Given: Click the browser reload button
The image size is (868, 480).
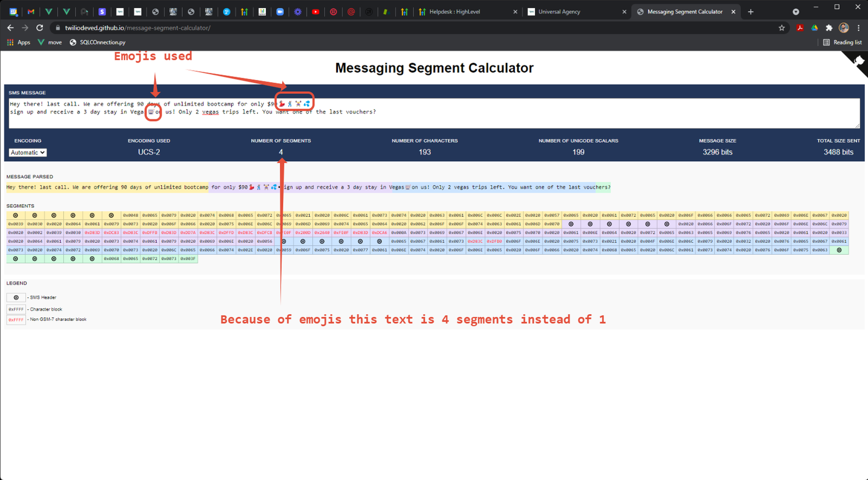Looking at the screenshot, I should (x=40, y=28).
